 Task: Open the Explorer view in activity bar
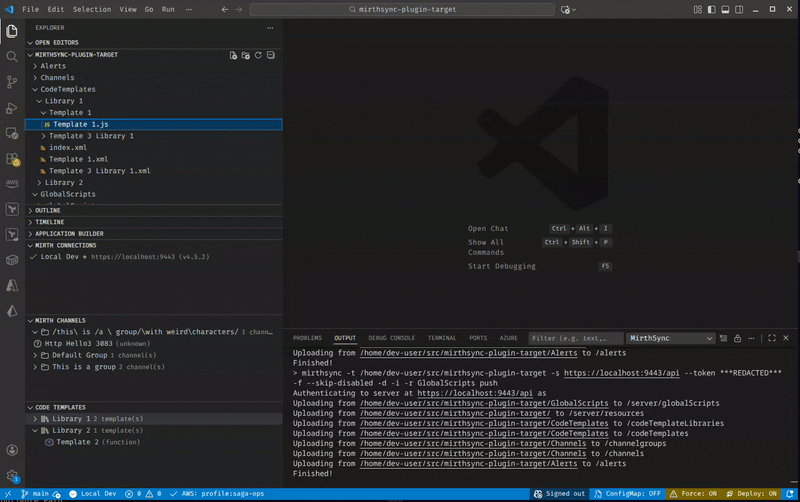coord(12,31)
